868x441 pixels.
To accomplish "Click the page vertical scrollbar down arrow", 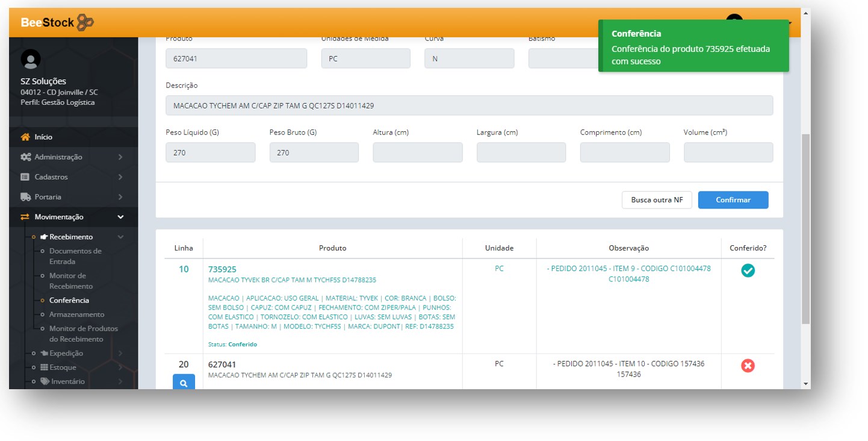I will 805,383.
